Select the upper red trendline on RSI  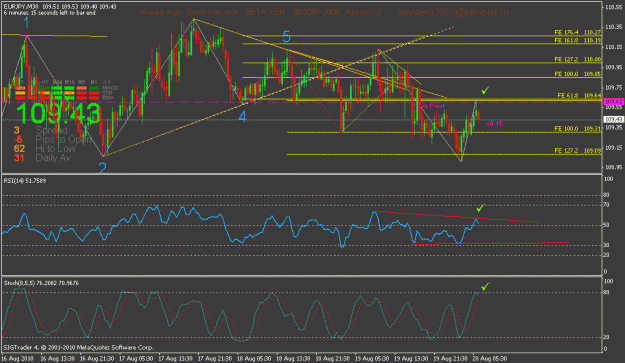pos(457,217)
